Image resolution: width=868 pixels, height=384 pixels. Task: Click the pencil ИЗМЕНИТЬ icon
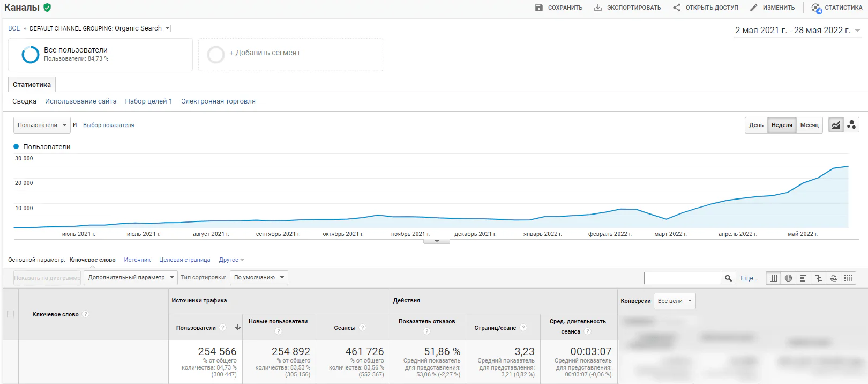click(x=754, y=8)
